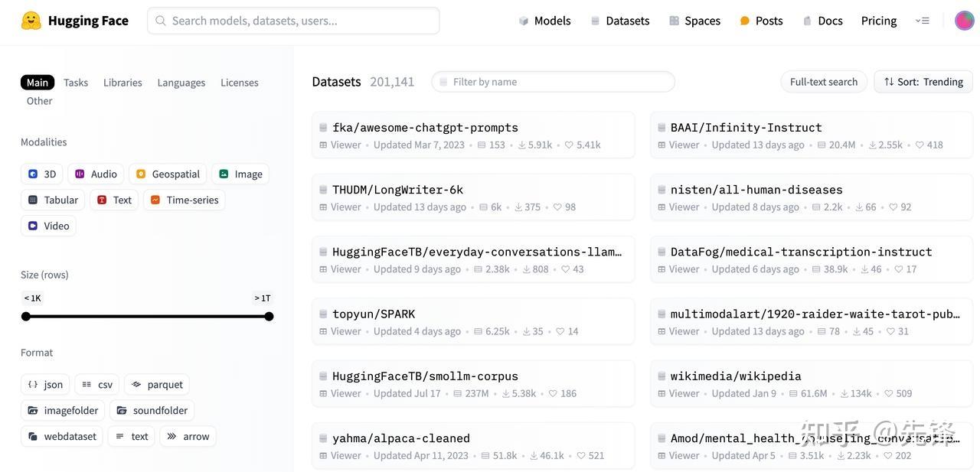Toggle the Image modality filter
Viewport: 980px width, 472px height.
[240, 174]
